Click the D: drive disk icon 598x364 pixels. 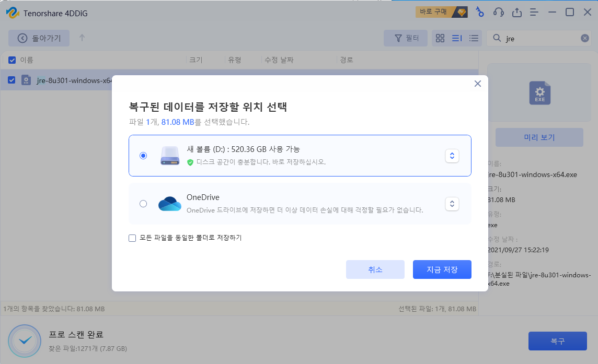170,156
